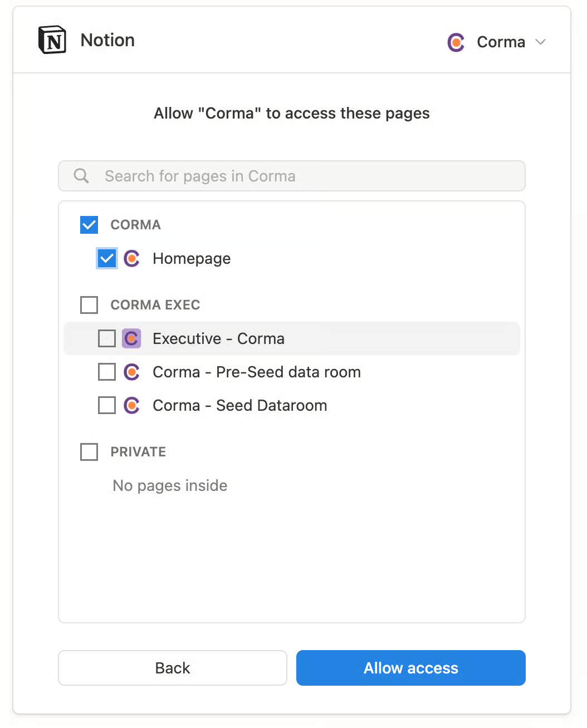Check the CORMA EXEC section checkbox
This screenshot has width=587, height=728.
click(89, 305)
